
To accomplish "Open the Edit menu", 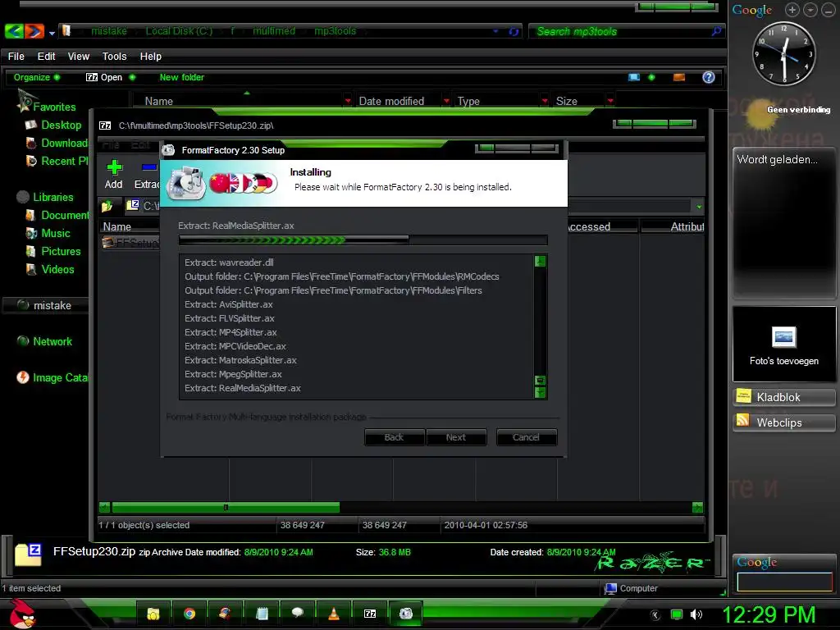I will (x=46, y=57).
